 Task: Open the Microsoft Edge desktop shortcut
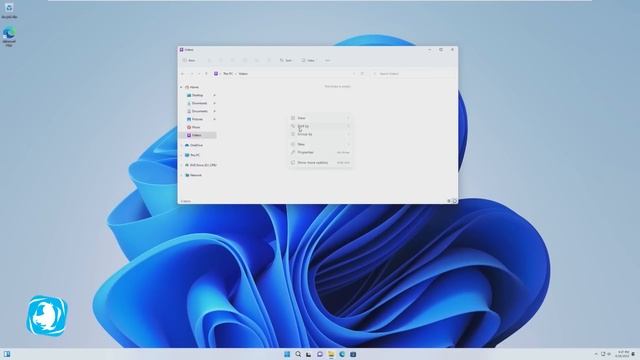pyautogui.click(x=9, y=37)
